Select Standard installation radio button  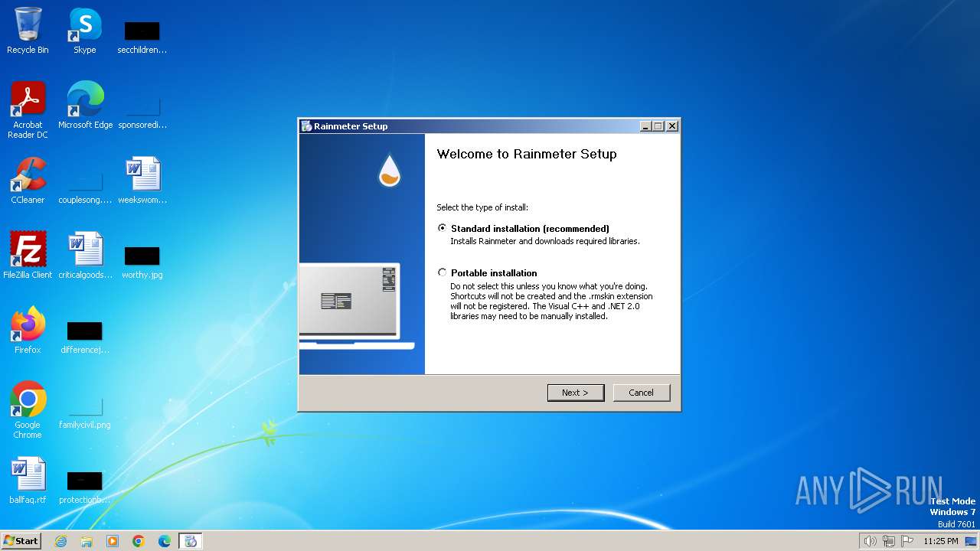pyautogui.click(x=442, y=228)
